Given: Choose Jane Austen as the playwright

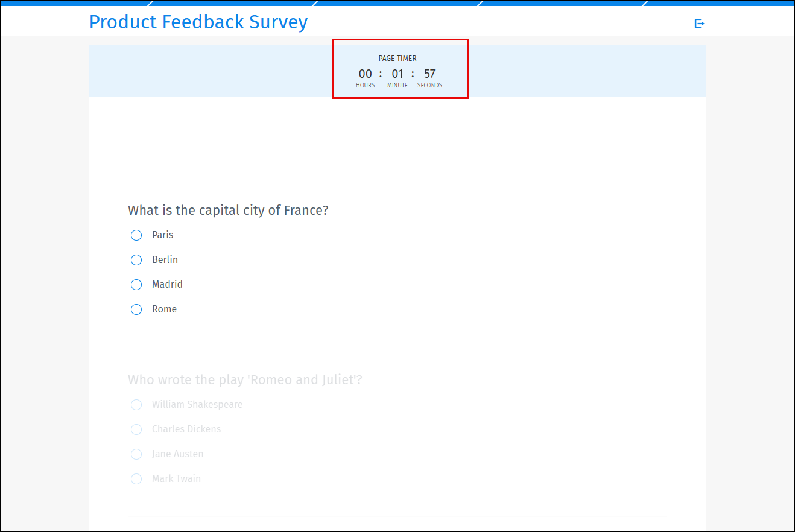Looking at the screenshot, I should [x=136, y=454].
